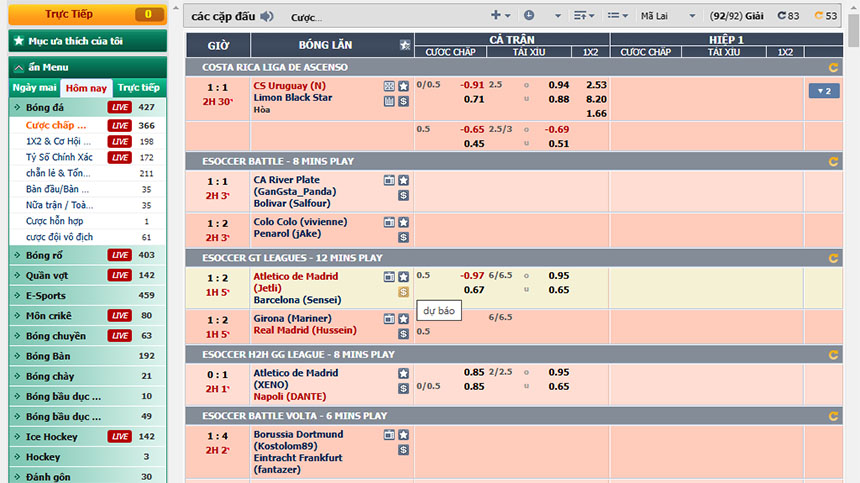Viewport: 860px width, 483px height.
Task: Switch to Ngày mai tab
Action: pyautogui.click(x=35, y=88)
